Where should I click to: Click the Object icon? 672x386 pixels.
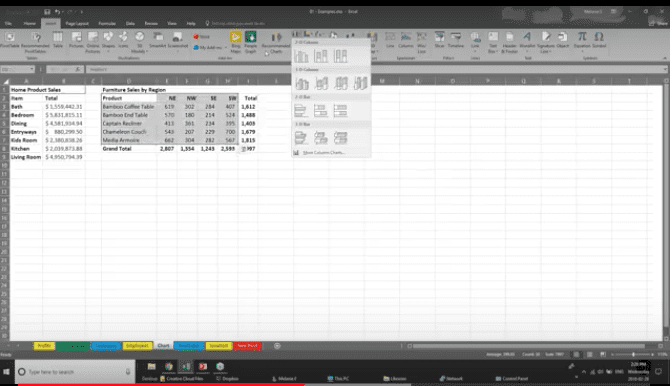(563, 40)
